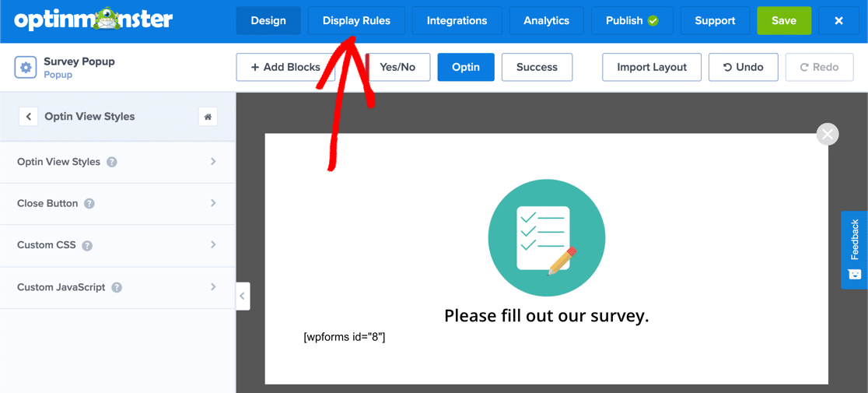The height and width of the screenshot is (393, 868).
Task: Save the campaign
Action: tap(784, 20)
